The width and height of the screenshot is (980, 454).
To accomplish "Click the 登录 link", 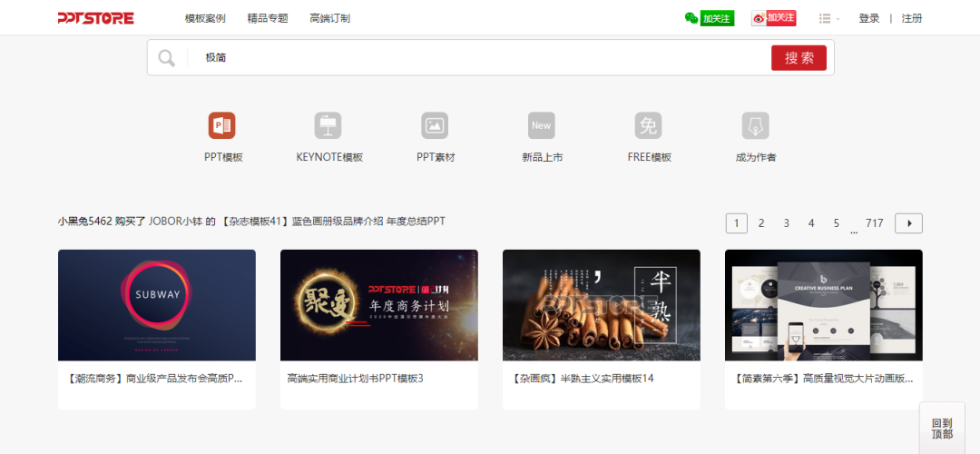I will (x=868, y=18).
